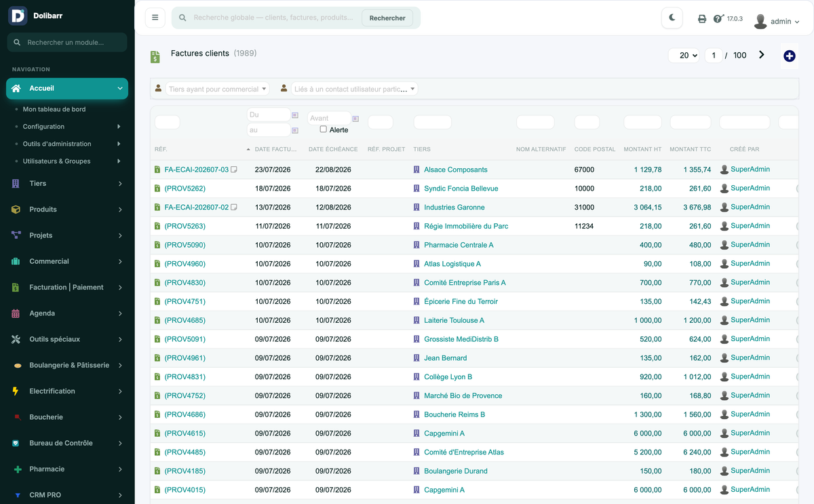The image size is (814, 504).
Task: Open SuperAdmin on the Alsace Composants row
Action: 750,169
